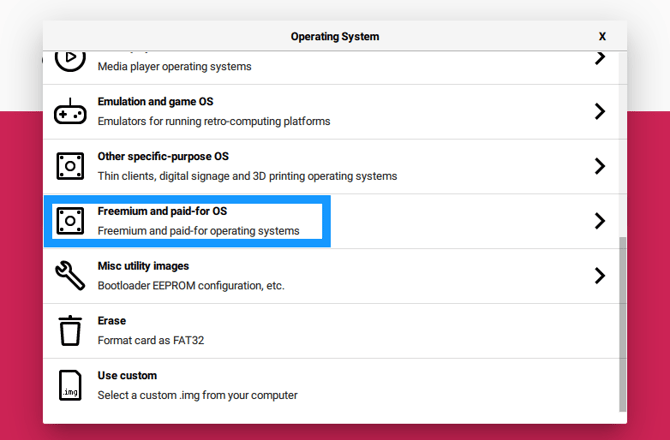Viewport: 670px width, 440px height.
Task: Click the .img file icon
Action: (x=70, y=385)
